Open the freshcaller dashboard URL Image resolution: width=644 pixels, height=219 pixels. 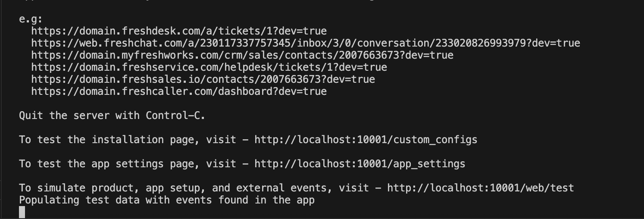(x=179, y=91)
